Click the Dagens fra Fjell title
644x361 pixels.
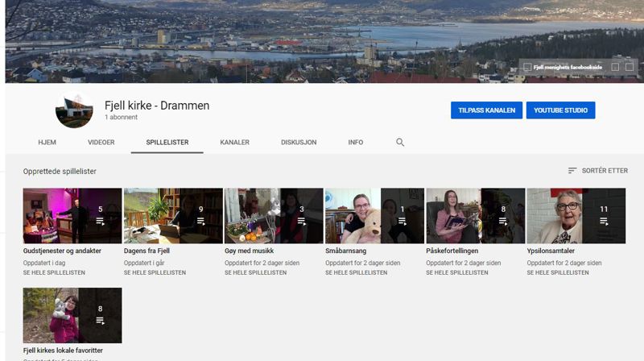[147, 251]
